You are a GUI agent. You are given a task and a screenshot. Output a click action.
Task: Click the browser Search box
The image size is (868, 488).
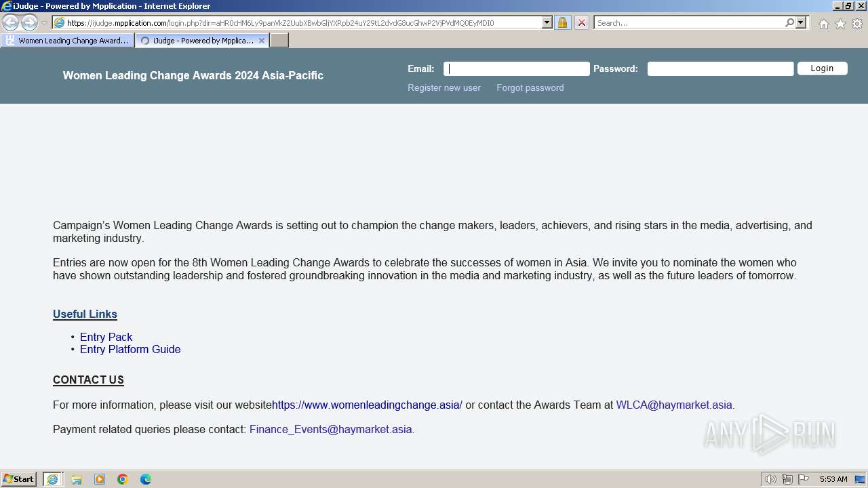(688, 22)
